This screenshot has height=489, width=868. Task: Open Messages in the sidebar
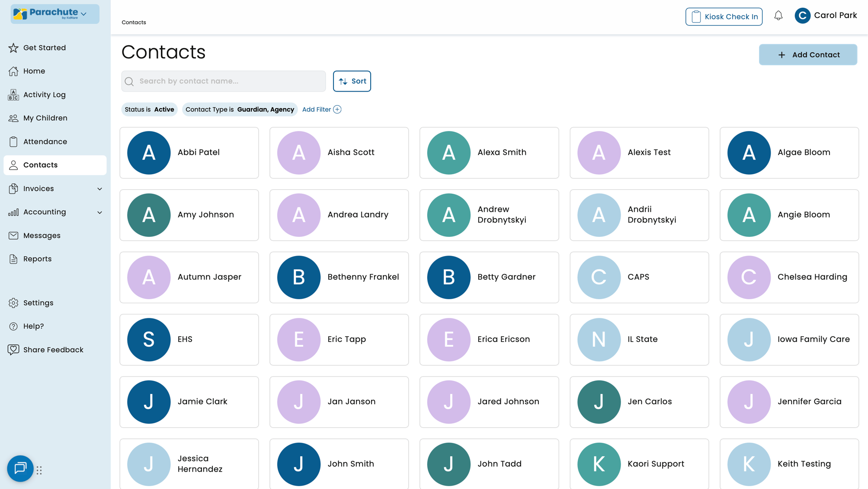[x=55, y=235]
